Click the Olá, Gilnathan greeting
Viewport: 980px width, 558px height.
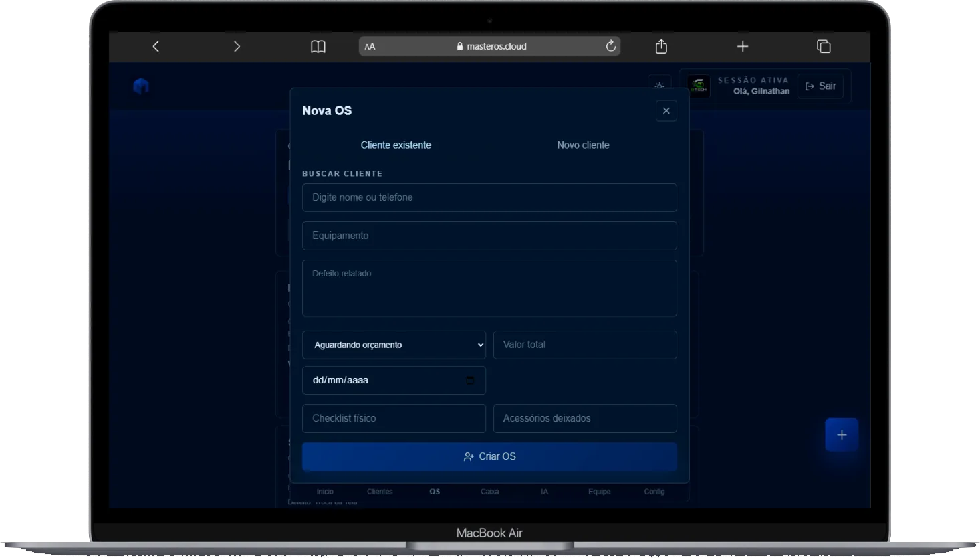761,92
